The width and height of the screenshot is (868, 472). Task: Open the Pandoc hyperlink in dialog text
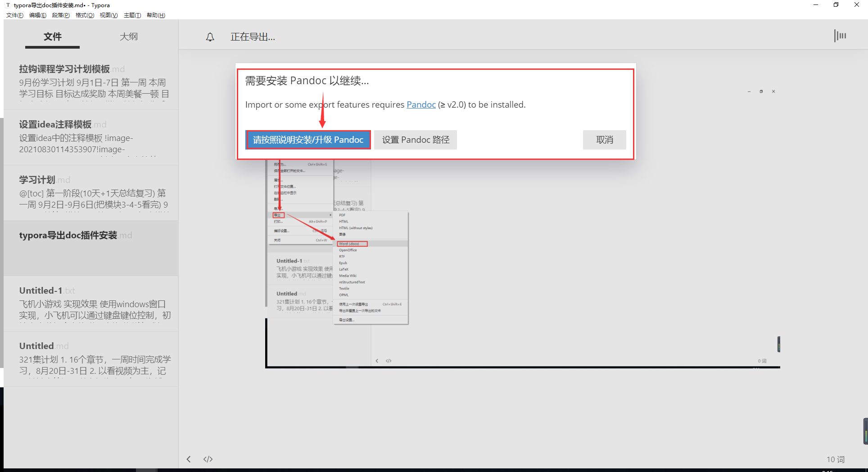[x=421, y=104]
